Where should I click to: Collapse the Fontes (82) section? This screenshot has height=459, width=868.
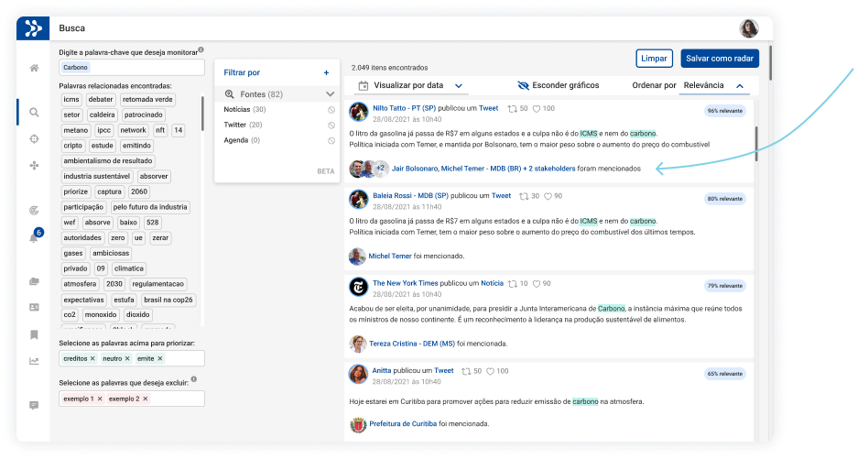(x=330, y=94)
